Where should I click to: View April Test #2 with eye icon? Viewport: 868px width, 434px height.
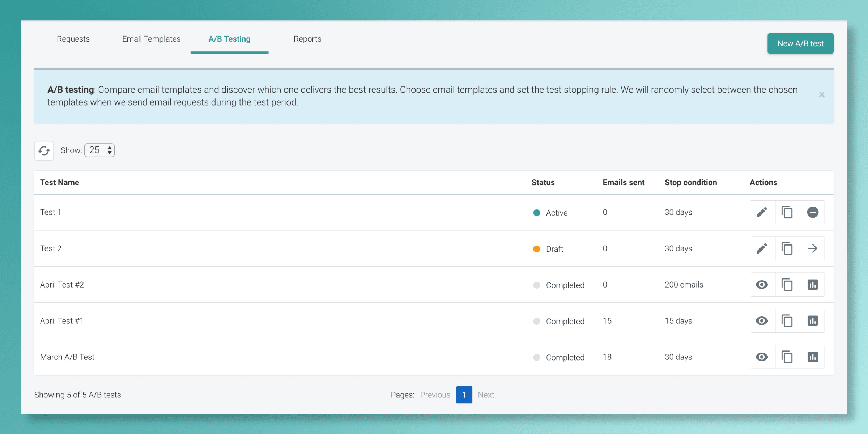(x=762, y=285)
